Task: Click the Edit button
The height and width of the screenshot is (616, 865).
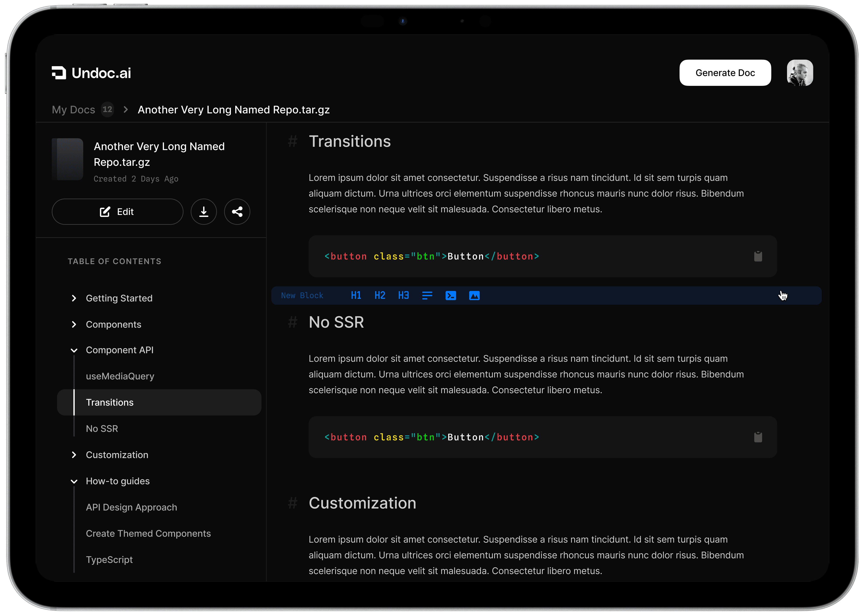Action: [x=118, y=212]
